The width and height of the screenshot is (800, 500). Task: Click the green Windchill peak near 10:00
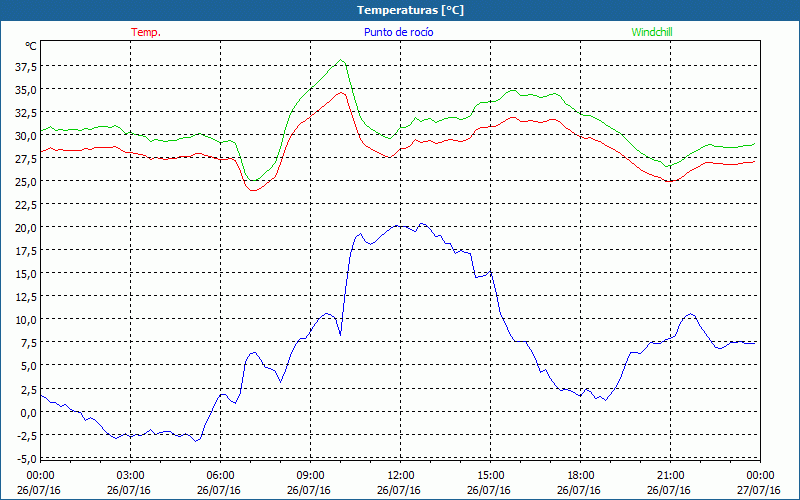(341, 60)
